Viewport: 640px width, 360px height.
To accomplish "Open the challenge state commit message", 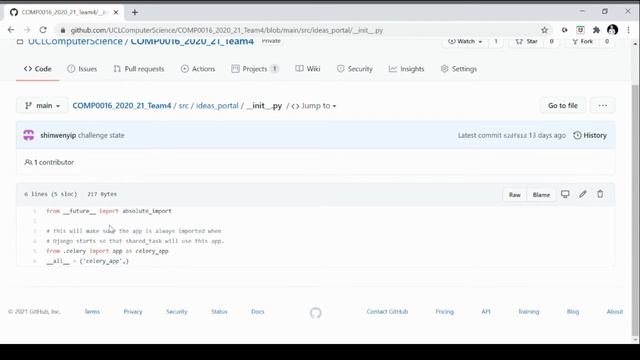I will click(x=101, y=135).
